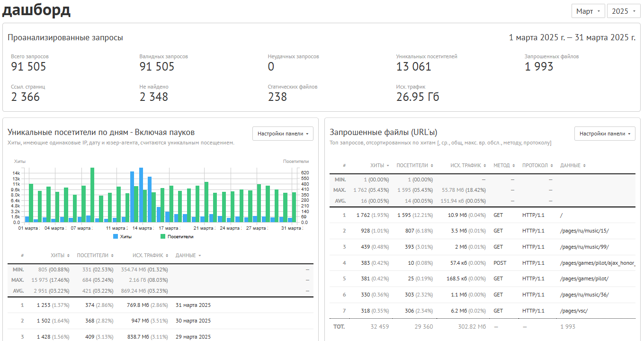Open the 2025 year dropdown
The image size is (644, 341).
(x=624, y=11)
